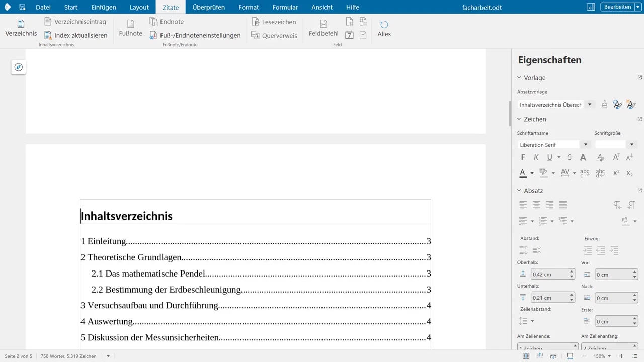Toggle strikethrough formatting
The width and height of the screenshot is (644, 362).
570,158
